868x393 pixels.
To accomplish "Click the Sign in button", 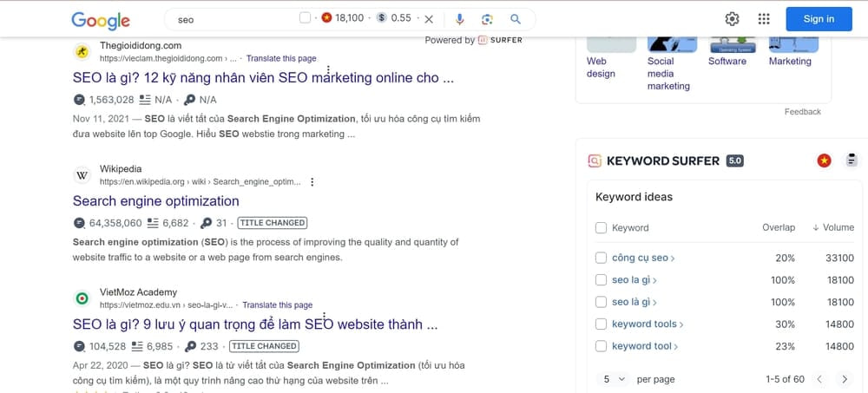I will 819,19.
